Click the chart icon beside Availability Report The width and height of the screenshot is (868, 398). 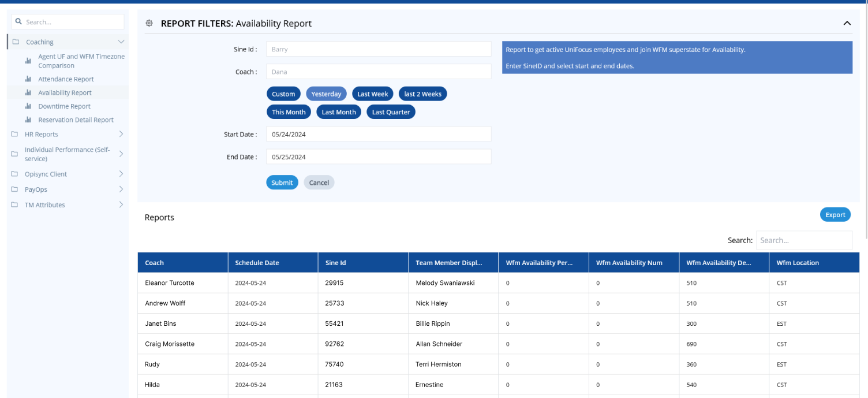pyautogui.click(x=28, y=92)
